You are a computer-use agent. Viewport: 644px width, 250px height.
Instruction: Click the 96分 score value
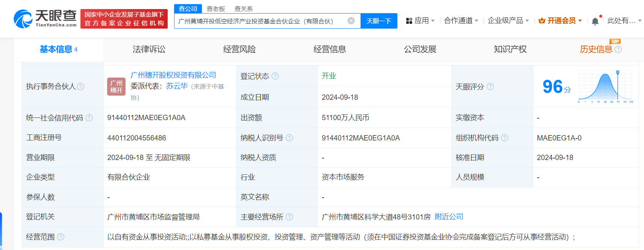point(556,87)
